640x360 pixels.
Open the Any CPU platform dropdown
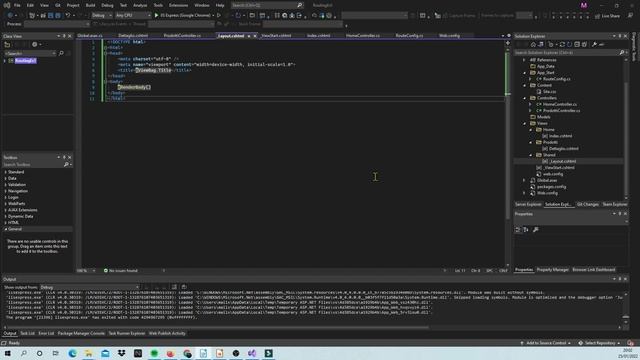[133, 16]
